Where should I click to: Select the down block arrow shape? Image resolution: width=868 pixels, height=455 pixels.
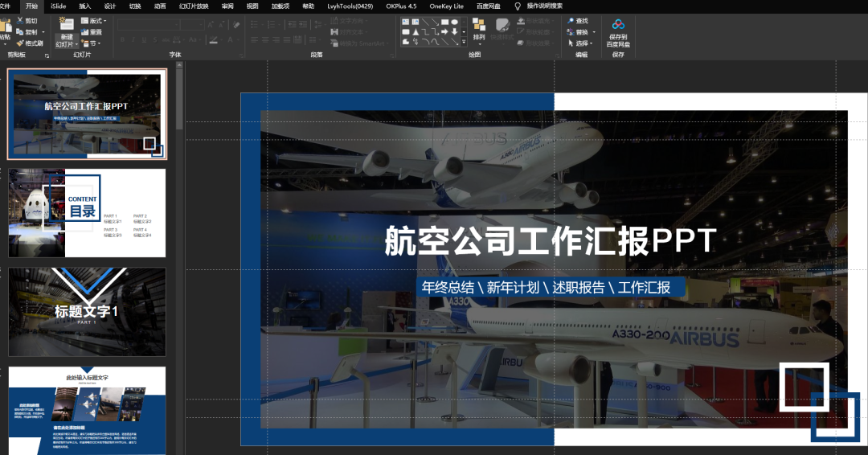click(x=454, y=32)
